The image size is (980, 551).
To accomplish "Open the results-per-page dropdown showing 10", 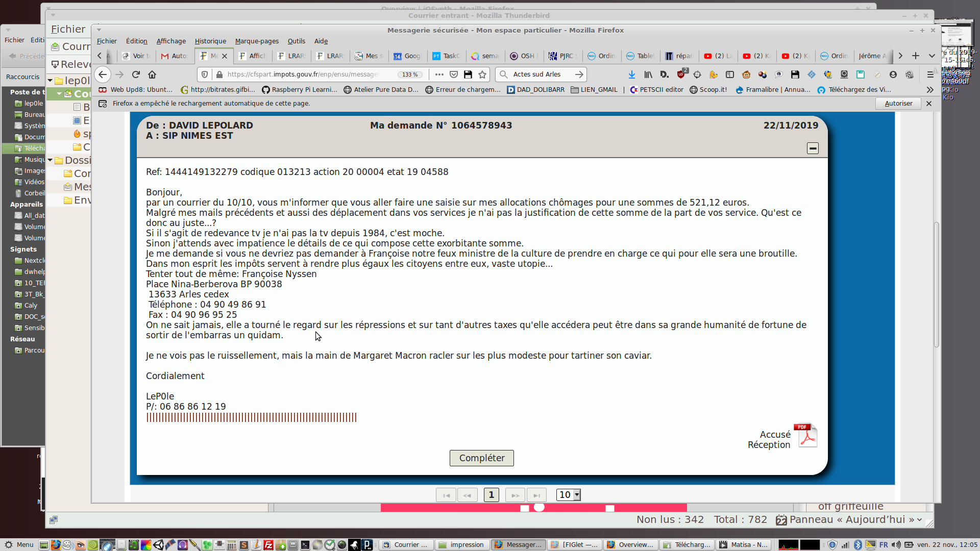I will [569, 495].
